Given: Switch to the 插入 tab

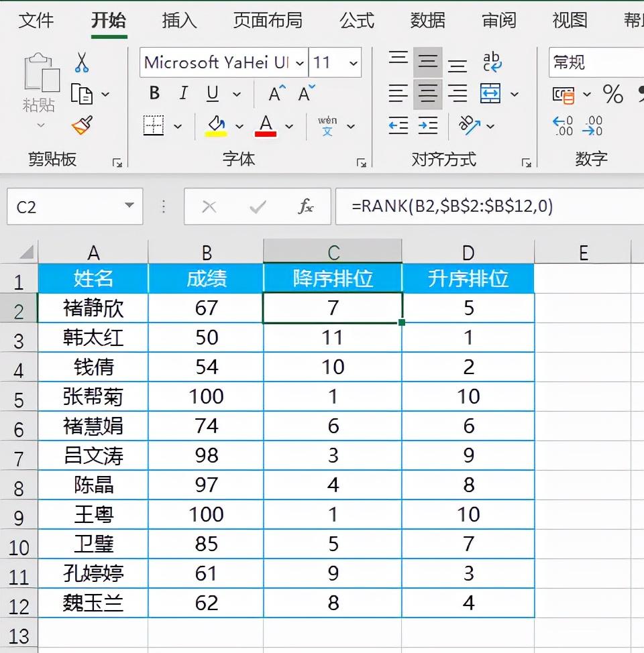Looking at the screenshot, I should click(x=179, y=20).
